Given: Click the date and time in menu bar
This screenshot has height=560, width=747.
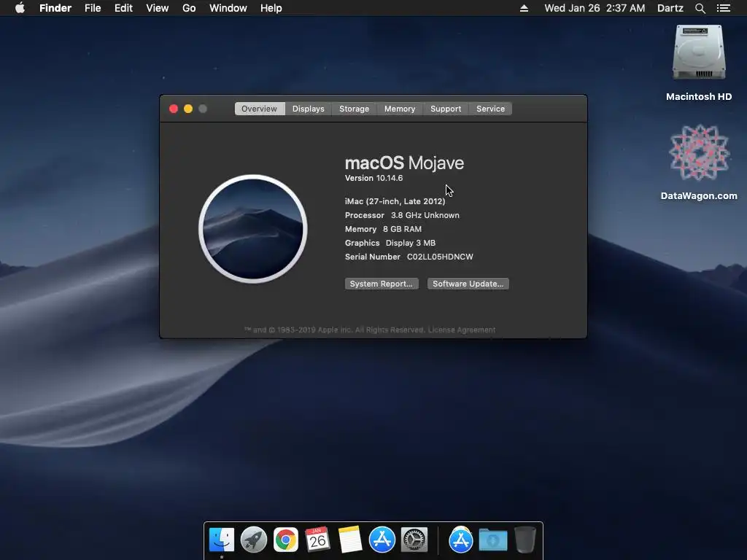Looking at the screenshot, I should (595, 8).
